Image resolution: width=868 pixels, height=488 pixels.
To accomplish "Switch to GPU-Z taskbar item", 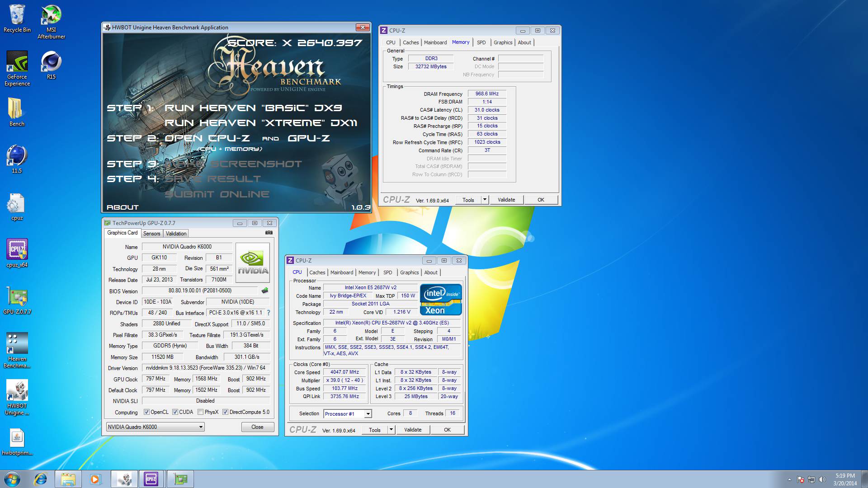I will (180, 479).
